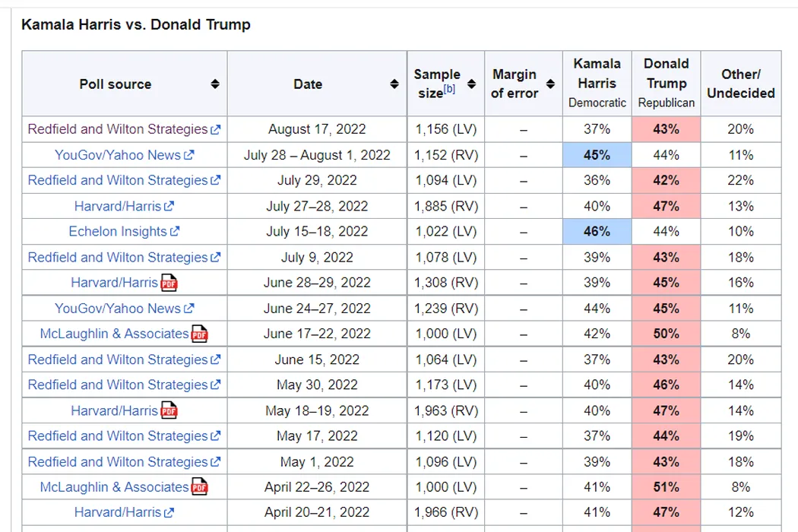Select the Kamala Harris Democratic header cell
The width and height of the screenshot is (798, 532).
[x=597, y=84]
